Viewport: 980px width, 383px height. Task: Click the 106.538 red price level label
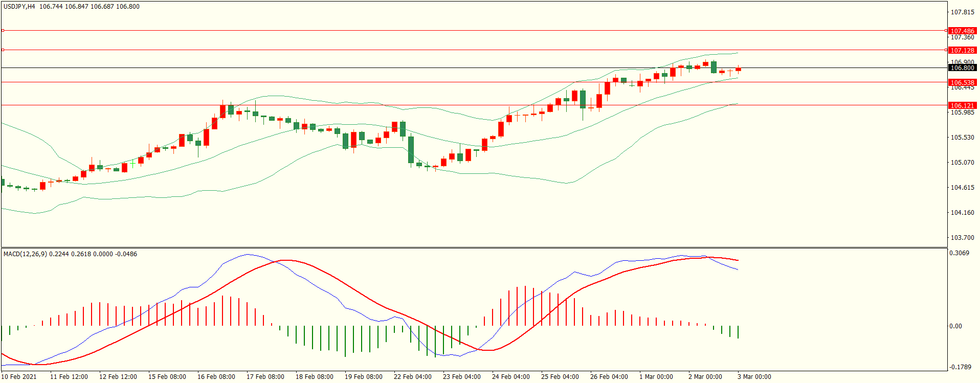962,83
